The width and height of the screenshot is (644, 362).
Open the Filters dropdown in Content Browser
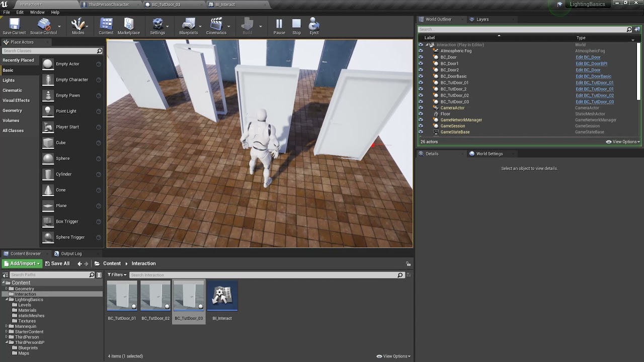coord(117,275)
